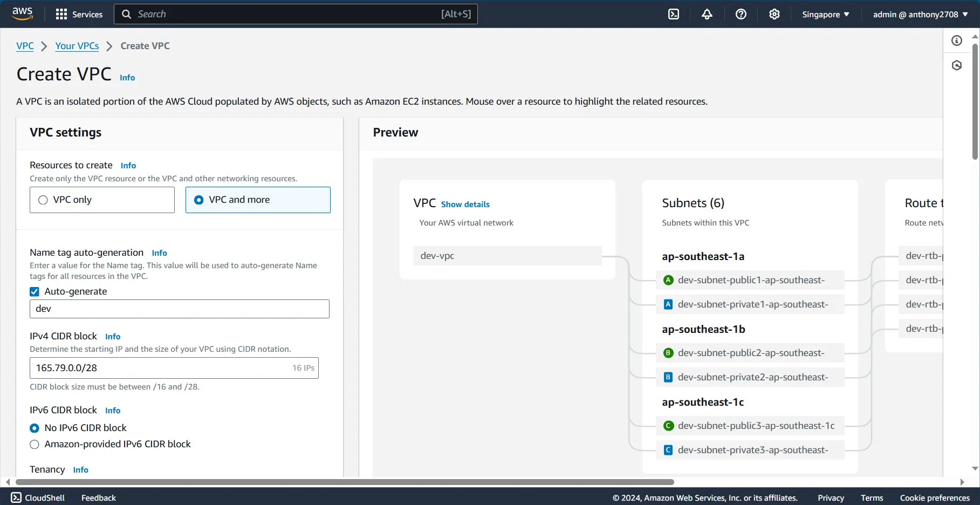980x505 pixels.
Task: Click the horizontal scrollbar thumb
Action: click(x=345, y=482)
